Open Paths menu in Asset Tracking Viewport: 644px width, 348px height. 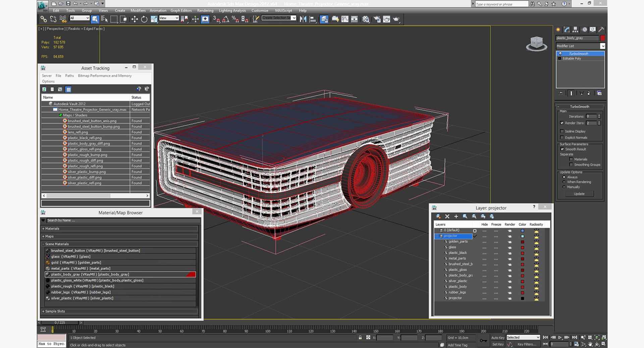(x=69, y=76)
